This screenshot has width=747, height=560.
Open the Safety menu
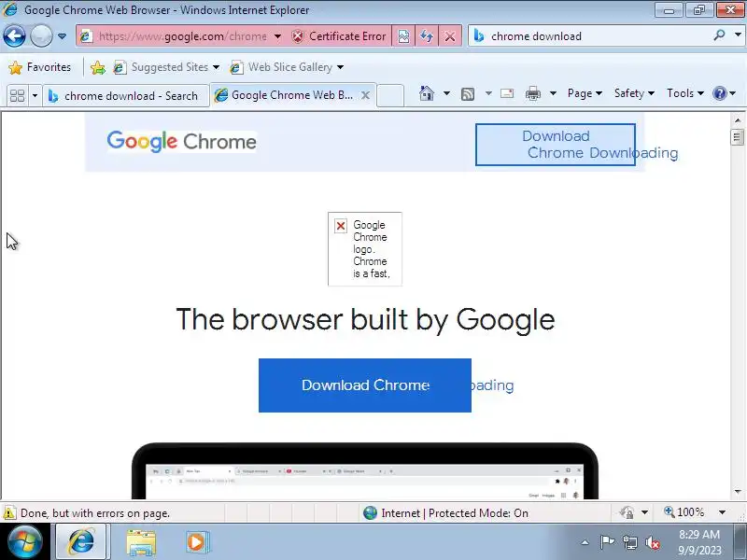coord(634,93)
